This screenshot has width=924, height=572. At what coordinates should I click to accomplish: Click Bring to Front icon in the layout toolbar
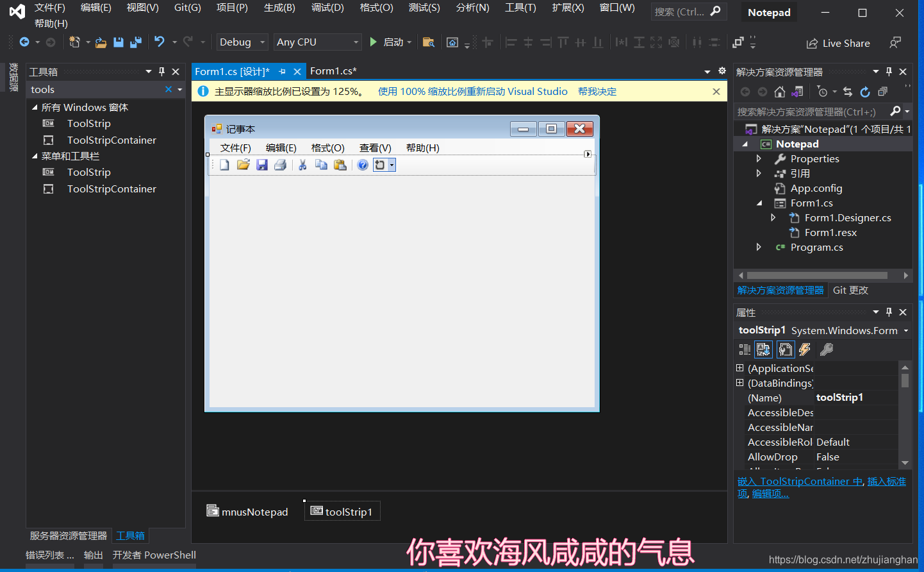coord(738,42)
